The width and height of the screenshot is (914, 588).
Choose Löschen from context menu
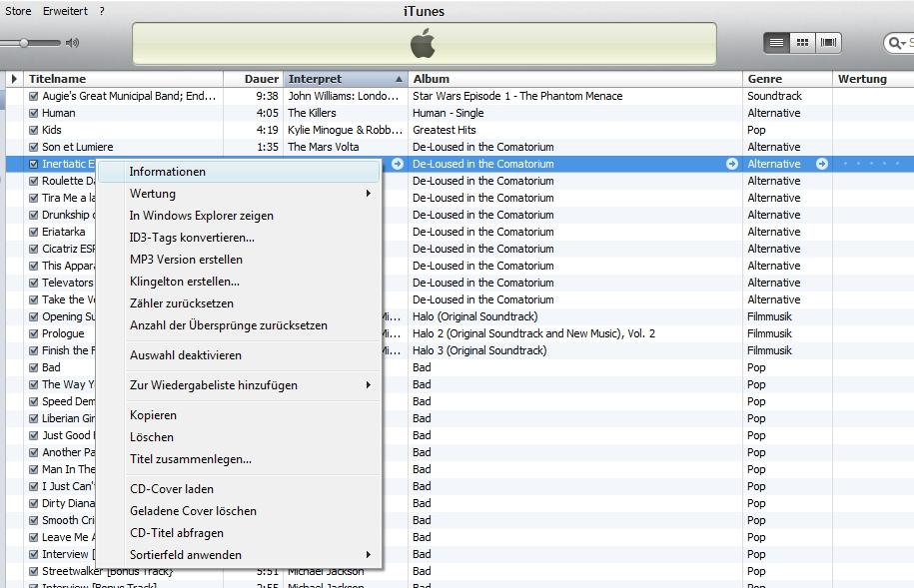coord(239,437)
